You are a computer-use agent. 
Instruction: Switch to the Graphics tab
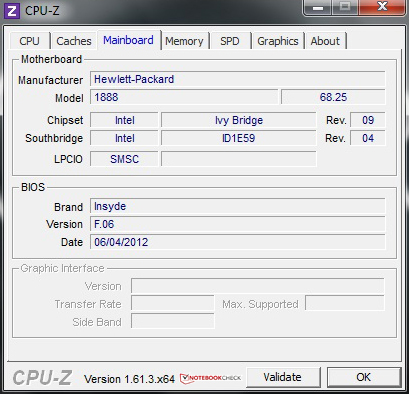(x=278, y=41)
